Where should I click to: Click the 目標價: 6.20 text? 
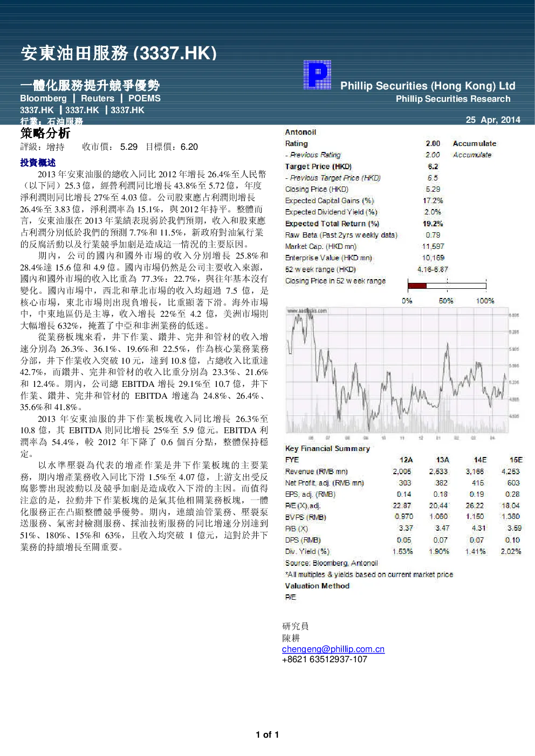coord(172,147)
